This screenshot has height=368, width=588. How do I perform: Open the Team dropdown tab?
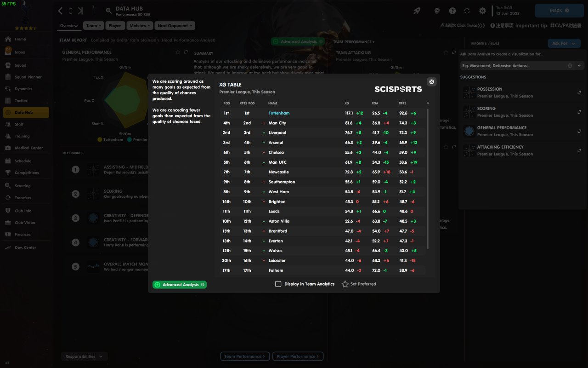[94, 26]
